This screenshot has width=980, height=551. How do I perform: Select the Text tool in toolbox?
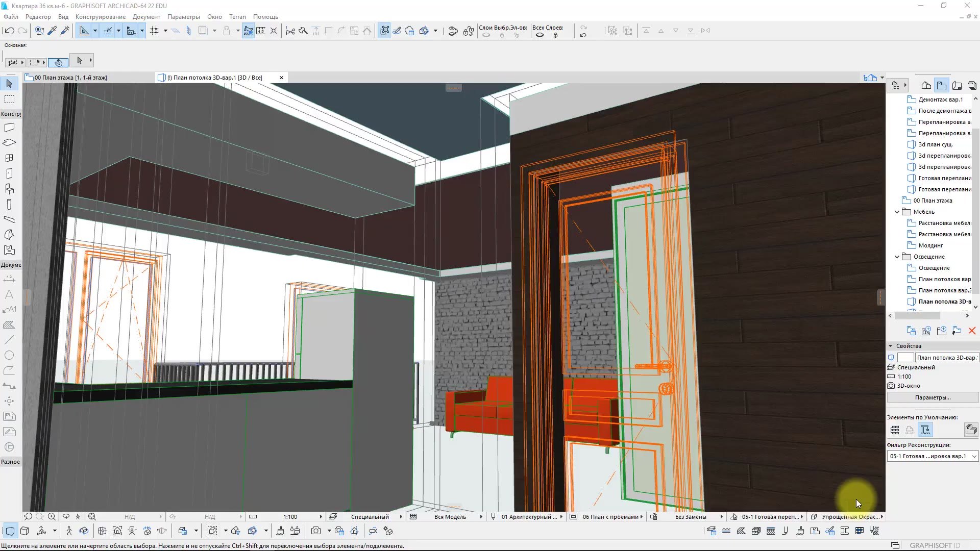click(x=9, y=294)
